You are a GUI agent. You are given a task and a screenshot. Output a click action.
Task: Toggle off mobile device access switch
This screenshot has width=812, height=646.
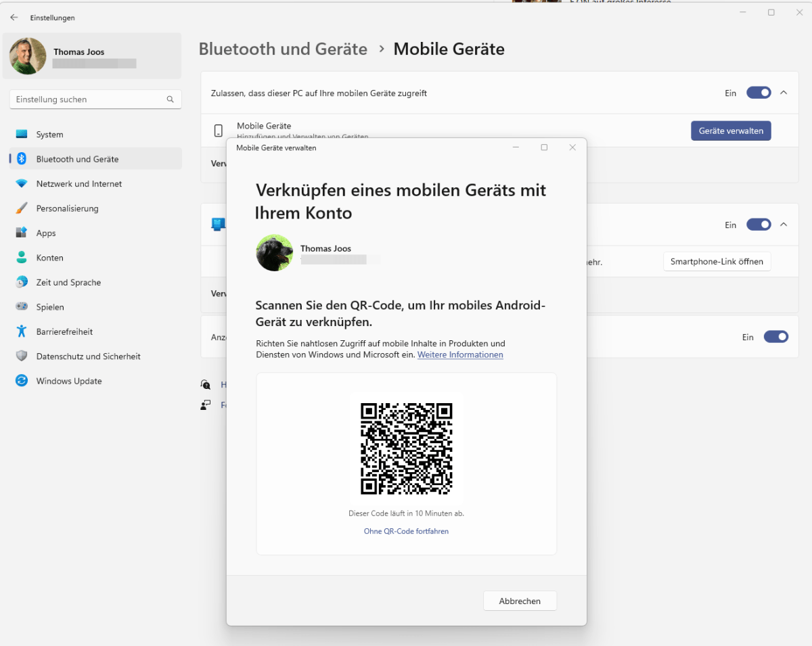click(759, 93)
